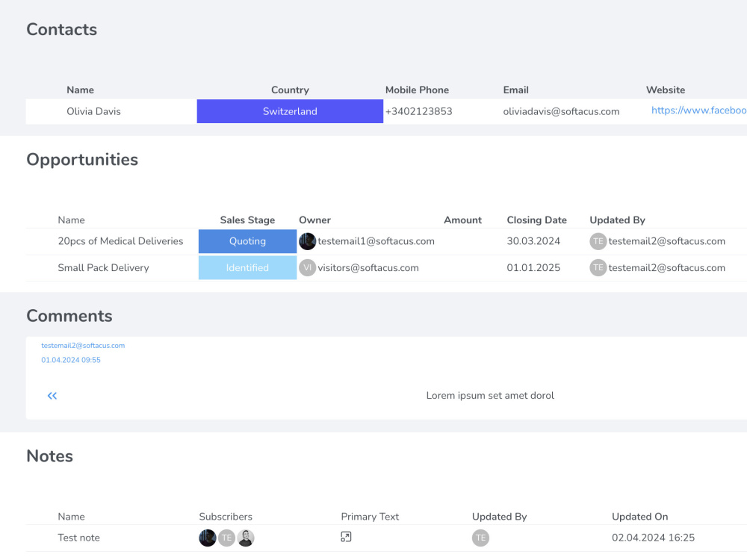
Task: Click testemail2@softacus.com in the Identified row
Action: [667, 268]
